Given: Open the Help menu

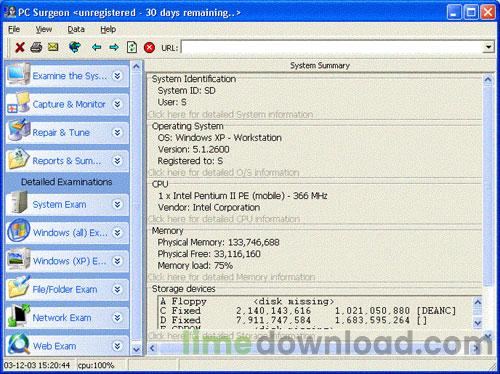Looking at the screenshot, I should click(108, 29).
